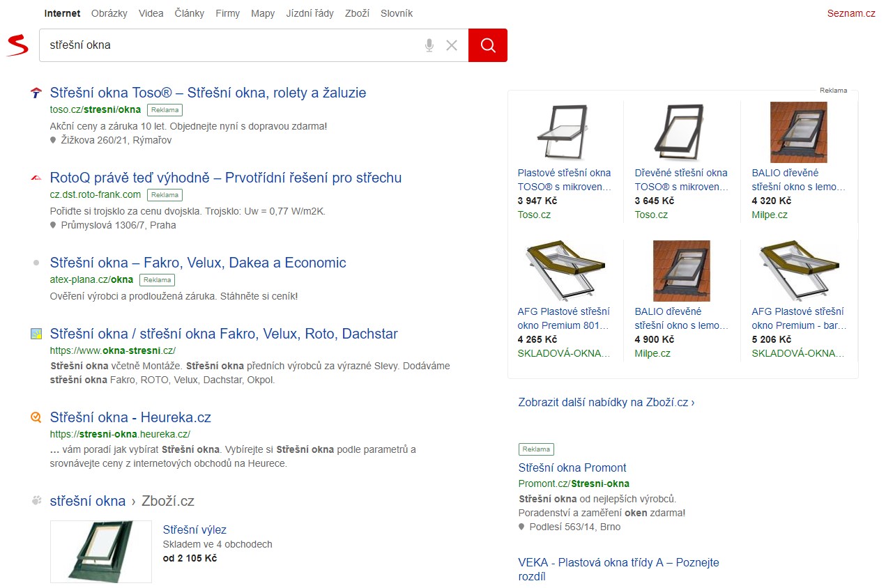Open the Zboží tab
The height and width of the screenshot is (588, 886).
pyautogui.click(x=358, y=13)
